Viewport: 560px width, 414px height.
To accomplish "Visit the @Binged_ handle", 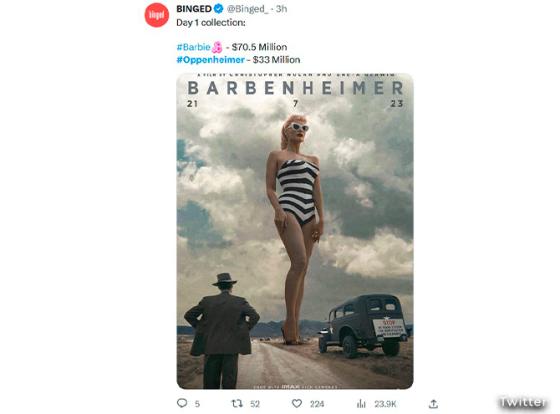I will [247, 9].
